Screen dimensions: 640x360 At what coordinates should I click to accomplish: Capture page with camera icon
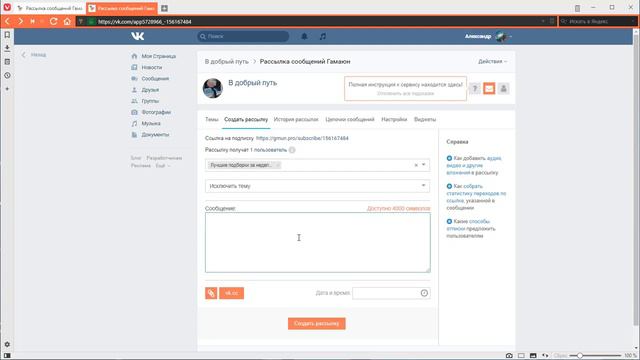(x=509, y=356)
